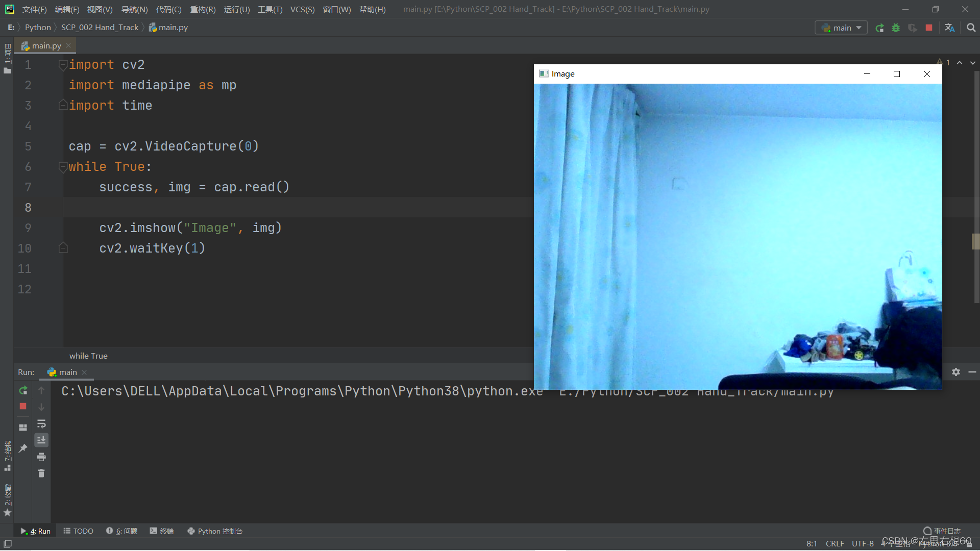Stop process with red square in Run panel

[23, 407]
